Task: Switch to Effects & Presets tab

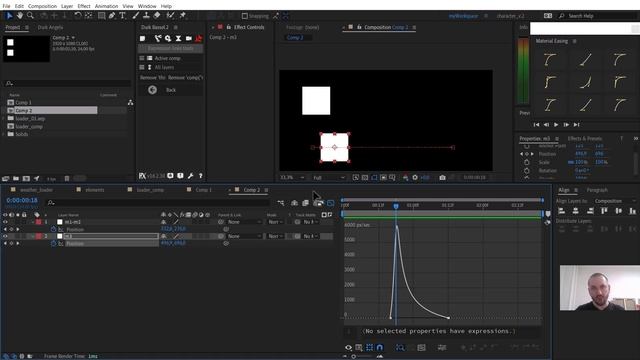Action: 584,139
